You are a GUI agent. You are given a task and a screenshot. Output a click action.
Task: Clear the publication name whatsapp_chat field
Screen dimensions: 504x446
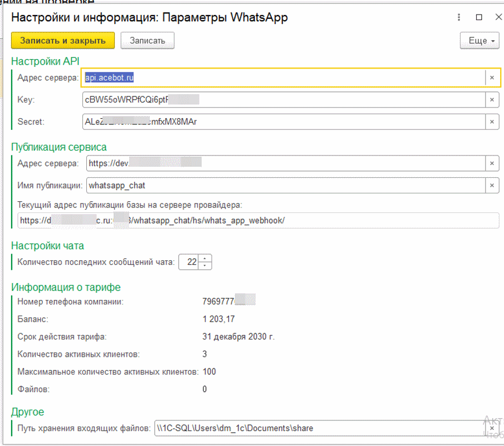tap(492, 185)
